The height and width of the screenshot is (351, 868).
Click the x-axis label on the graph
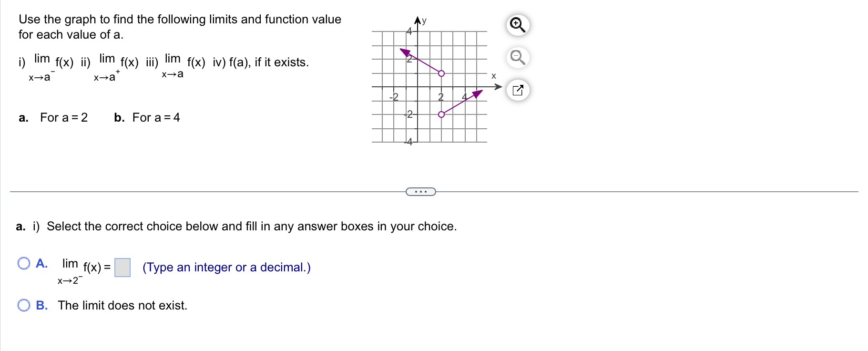tap(493, 75)
